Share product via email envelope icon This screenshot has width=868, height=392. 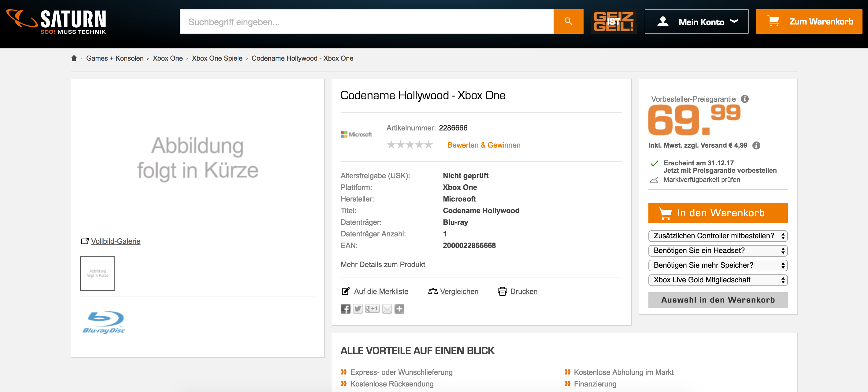click(387, 309)
